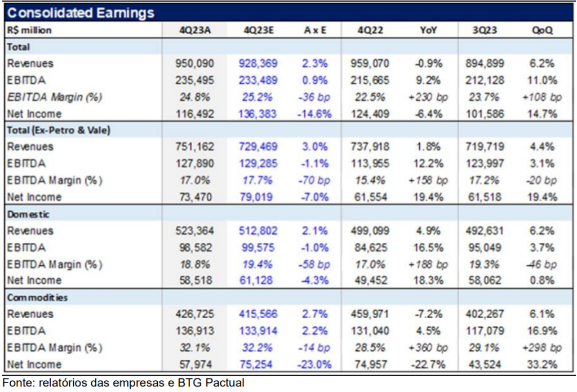Select the 751,162 revenues cell
The height and width of the screenshot is (392, 577).
(x=194, y=147)
